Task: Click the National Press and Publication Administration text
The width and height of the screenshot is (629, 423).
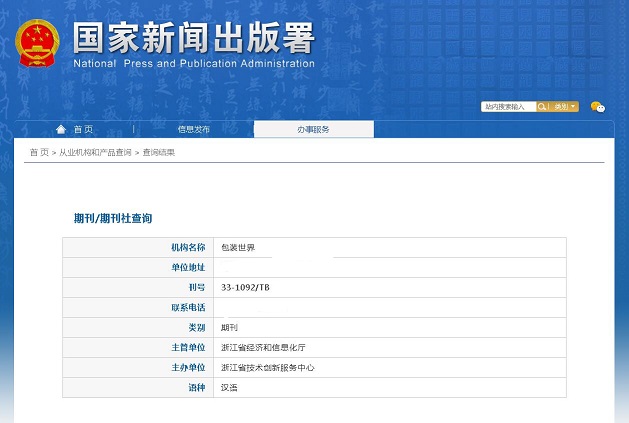Action: pyautogui.click(x=193, y=64)
